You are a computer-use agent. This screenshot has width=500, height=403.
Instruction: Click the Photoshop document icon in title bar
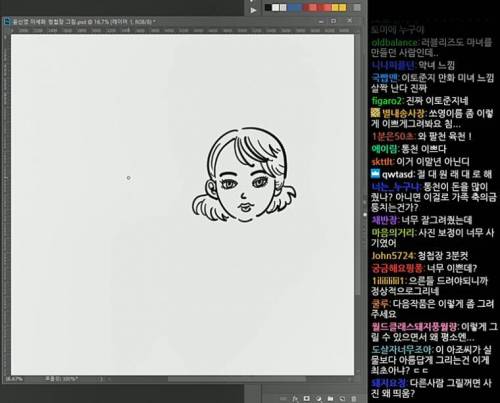tap(7, 22)
